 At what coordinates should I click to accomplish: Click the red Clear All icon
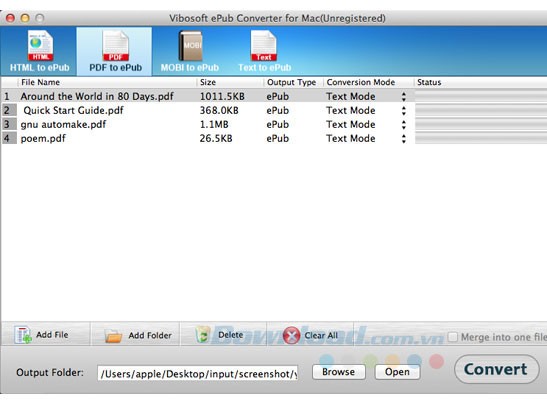pos(292,336)
